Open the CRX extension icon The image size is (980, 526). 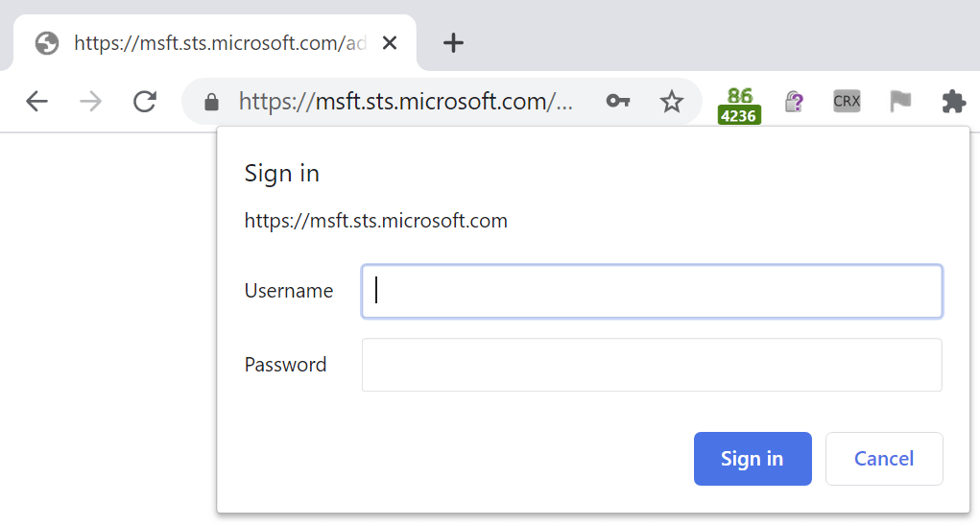(847, 101)
